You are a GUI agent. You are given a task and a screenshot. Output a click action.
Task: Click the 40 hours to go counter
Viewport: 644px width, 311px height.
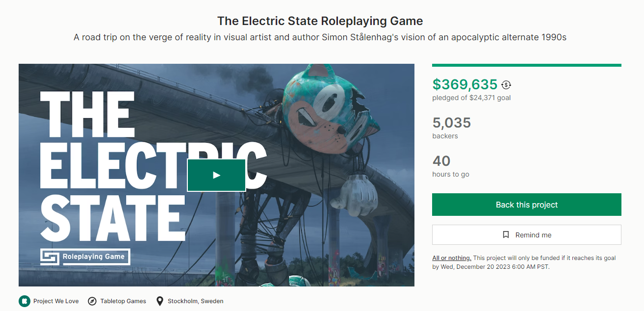tap(441, 161)
